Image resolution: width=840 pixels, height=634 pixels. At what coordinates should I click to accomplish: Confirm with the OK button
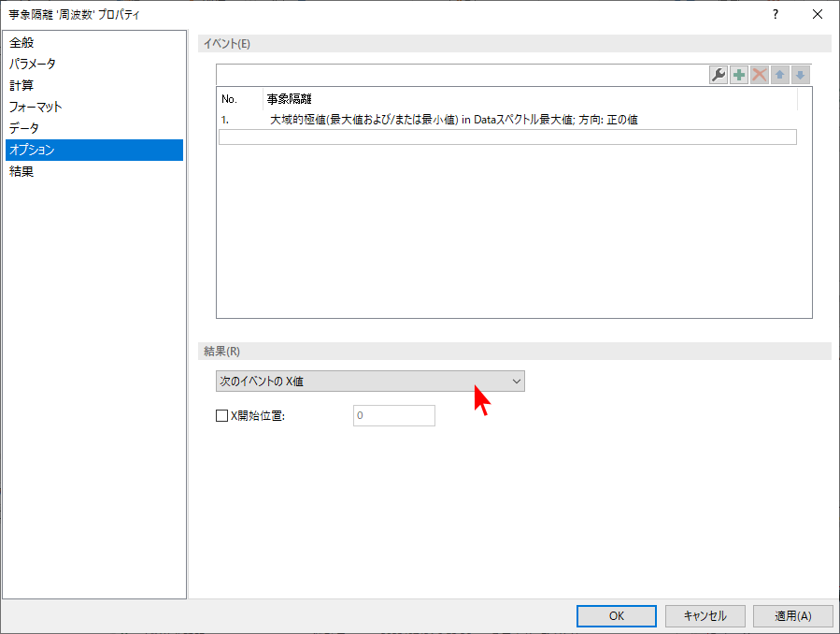point(616,616)
